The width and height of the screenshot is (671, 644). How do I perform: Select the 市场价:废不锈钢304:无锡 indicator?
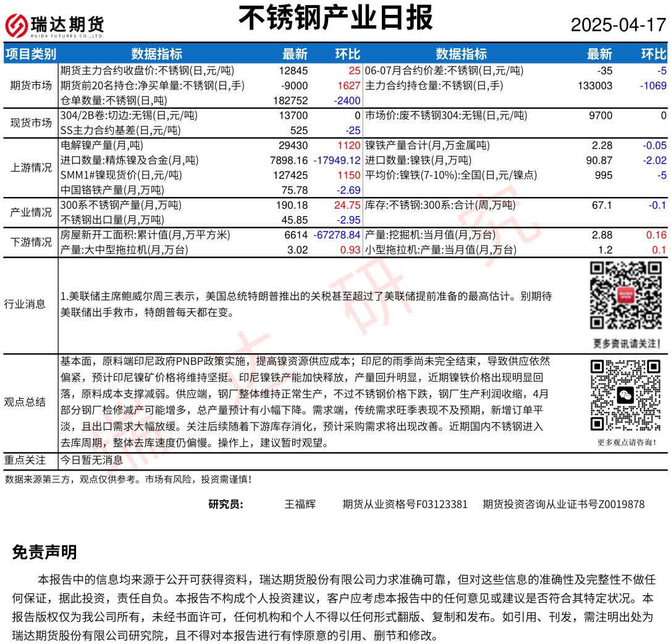click(x=446, y=115)
